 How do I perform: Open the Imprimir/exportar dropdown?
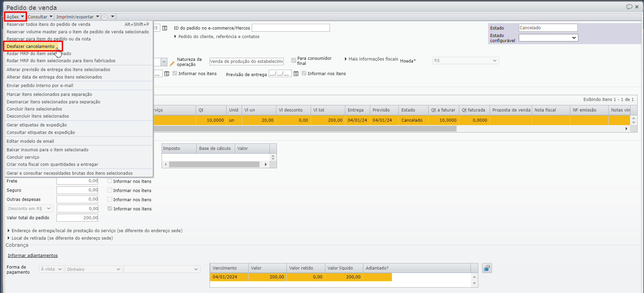(x=78, y=17)
